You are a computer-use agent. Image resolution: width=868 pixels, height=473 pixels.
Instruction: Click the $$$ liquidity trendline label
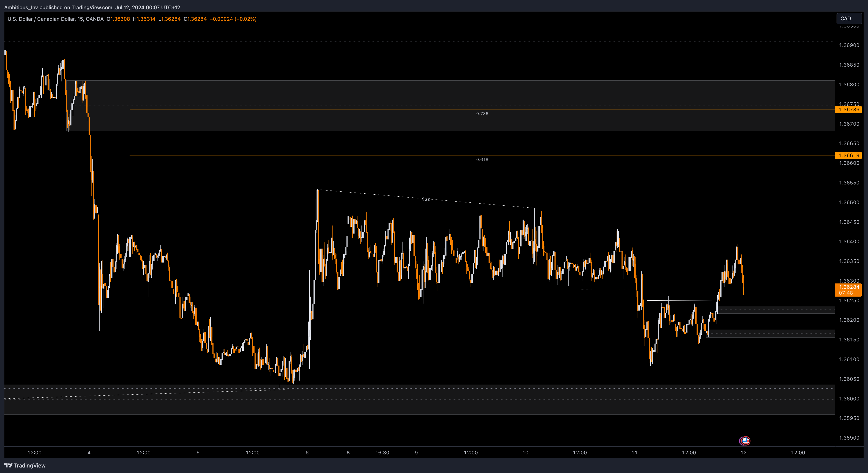pyautogui.click(x=426, y=199)
